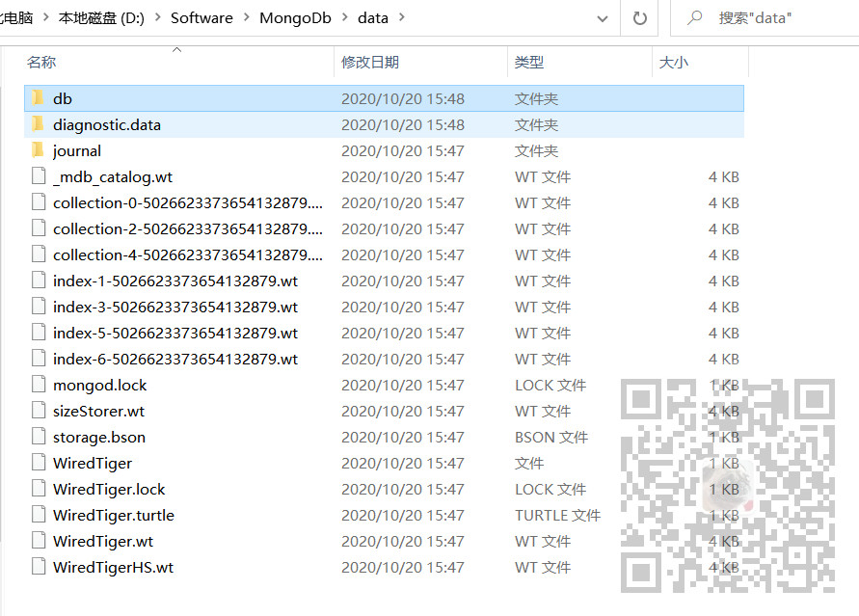
Task: Select file WiredTigerHS.wt by name
Action: [113, 567]
